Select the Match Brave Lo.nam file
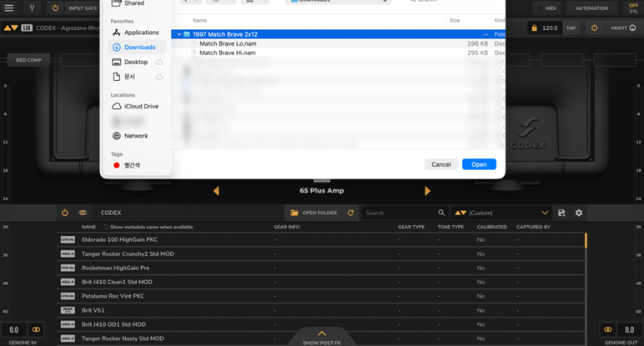This screenshot has width=644, height=346. 338,43
